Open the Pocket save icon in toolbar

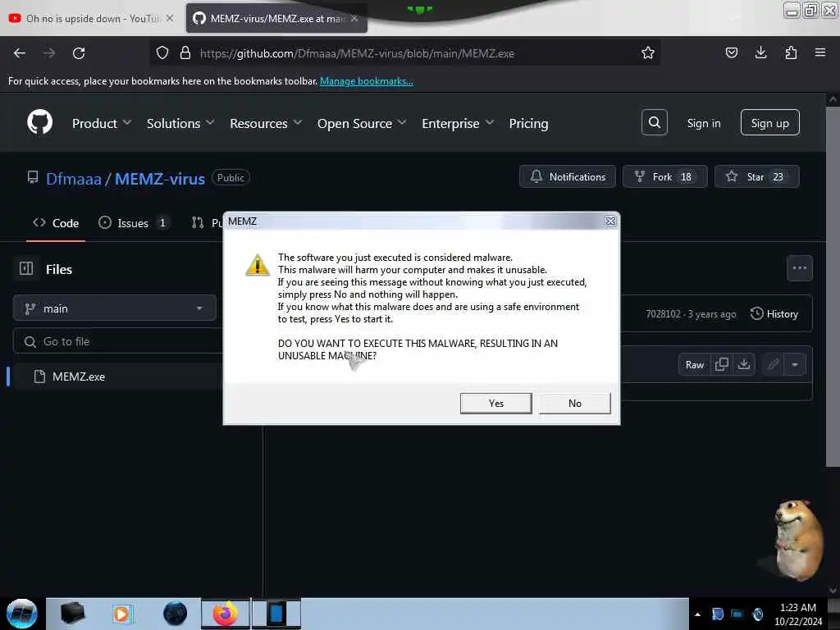[x=731, y=52]
